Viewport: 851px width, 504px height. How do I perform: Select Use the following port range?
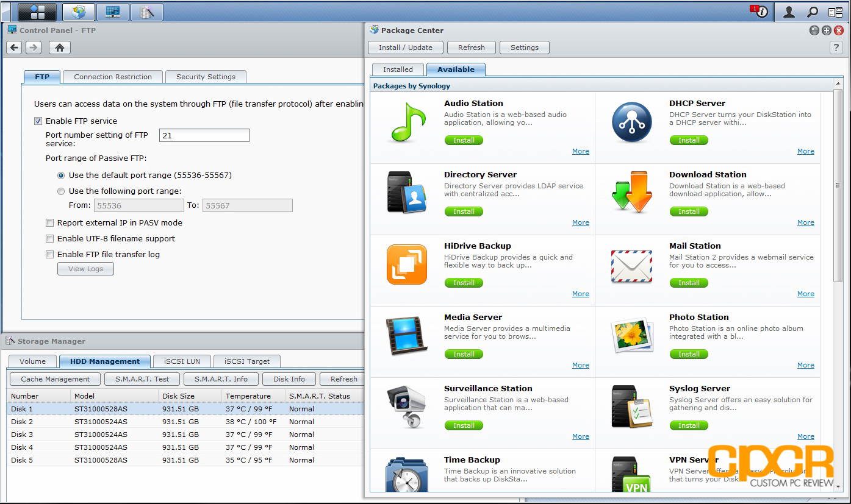[x=61, y=191]
